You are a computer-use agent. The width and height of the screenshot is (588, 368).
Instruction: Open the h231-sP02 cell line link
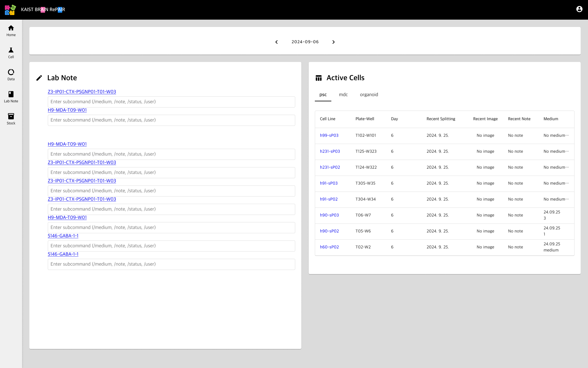tap(330, 167)
